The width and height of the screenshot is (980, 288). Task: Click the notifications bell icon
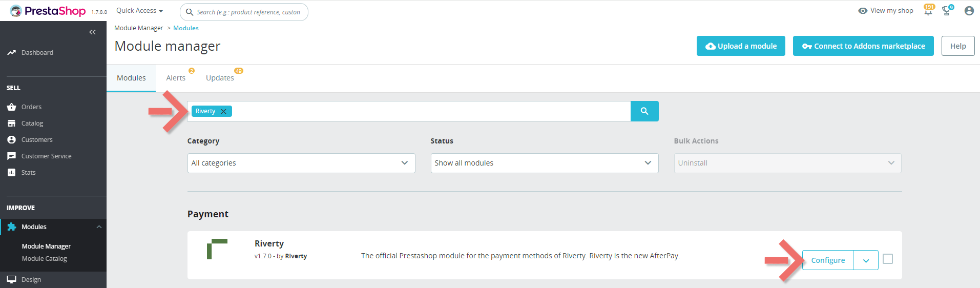click(x=928, y=11)
